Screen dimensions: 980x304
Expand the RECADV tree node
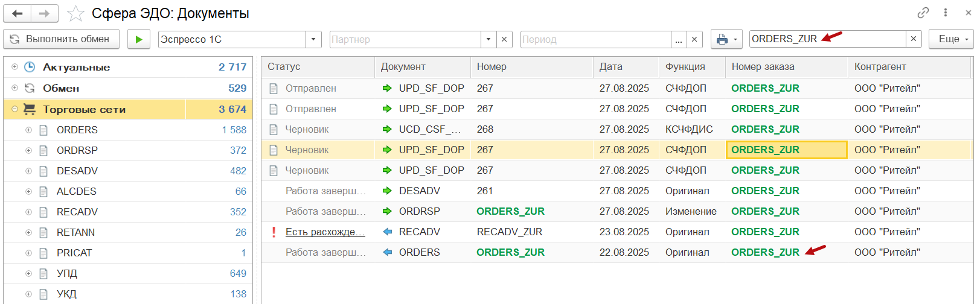[x=28, y=212]
